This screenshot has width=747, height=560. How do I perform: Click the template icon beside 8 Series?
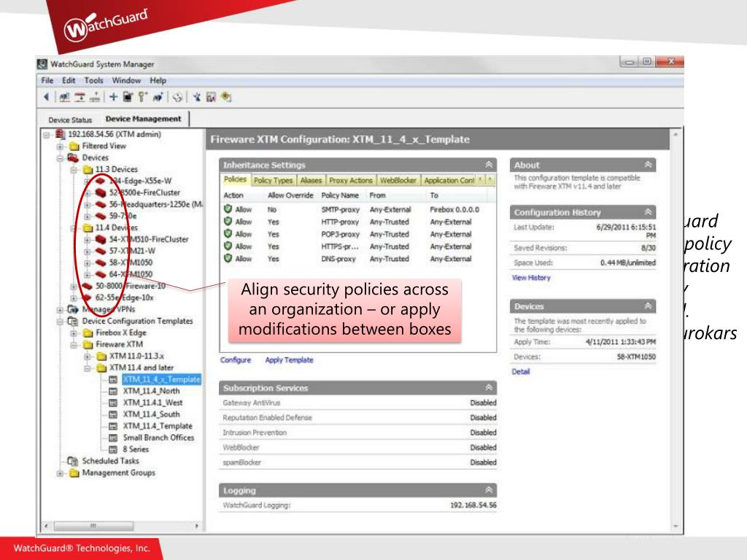(x=113, y=449)
